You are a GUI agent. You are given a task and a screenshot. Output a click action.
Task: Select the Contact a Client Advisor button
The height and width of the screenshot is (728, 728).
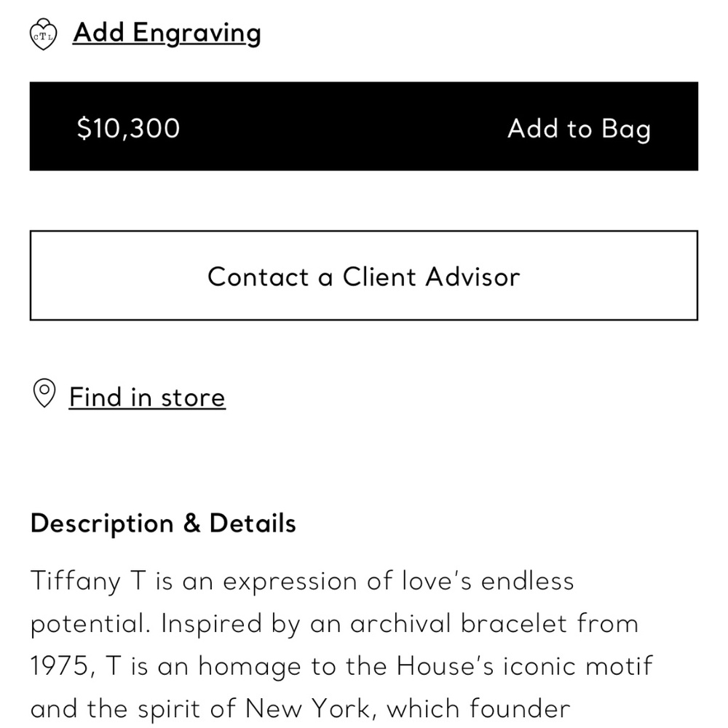[x=364, y=275]
